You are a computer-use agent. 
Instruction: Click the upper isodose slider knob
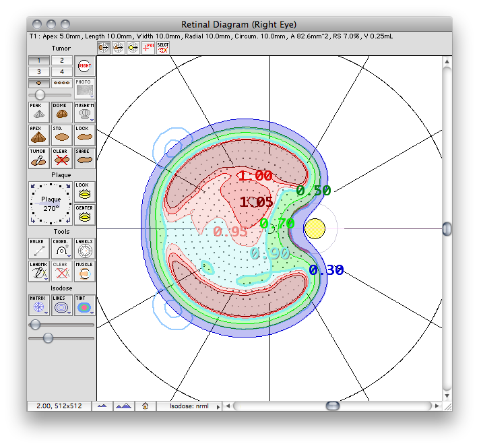pos(36,324)
